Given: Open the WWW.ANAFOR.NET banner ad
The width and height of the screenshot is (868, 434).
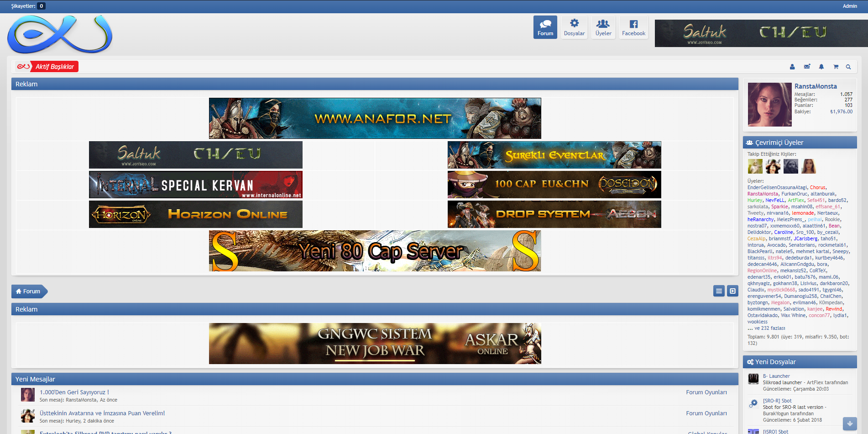Looking at the screenshot, I should coord(375,118).
